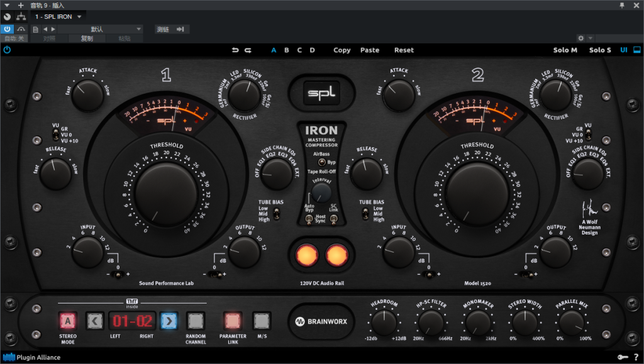
Task: Toggle the Stereo Mode button
Action: pos(68,321)
